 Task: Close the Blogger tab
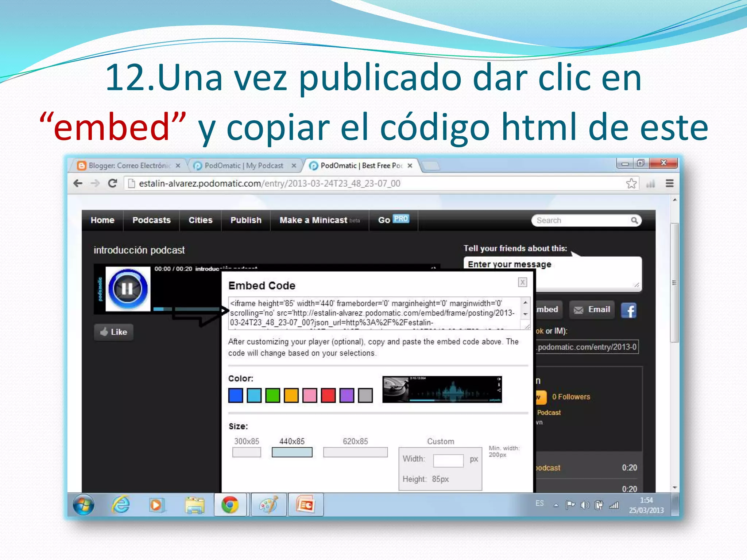pyautogui.click(x=178, y=166)
